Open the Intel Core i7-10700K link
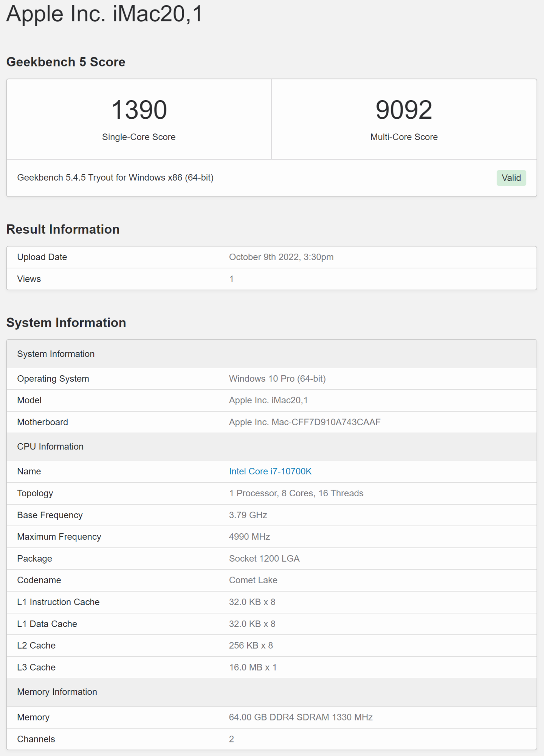Viewport: 544px width, 756px height. pos(270,471)
